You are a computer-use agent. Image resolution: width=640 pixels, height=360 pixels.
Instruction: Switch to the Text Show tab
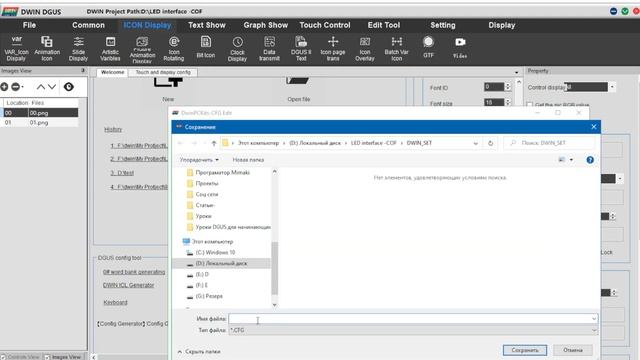click(207, 25)
